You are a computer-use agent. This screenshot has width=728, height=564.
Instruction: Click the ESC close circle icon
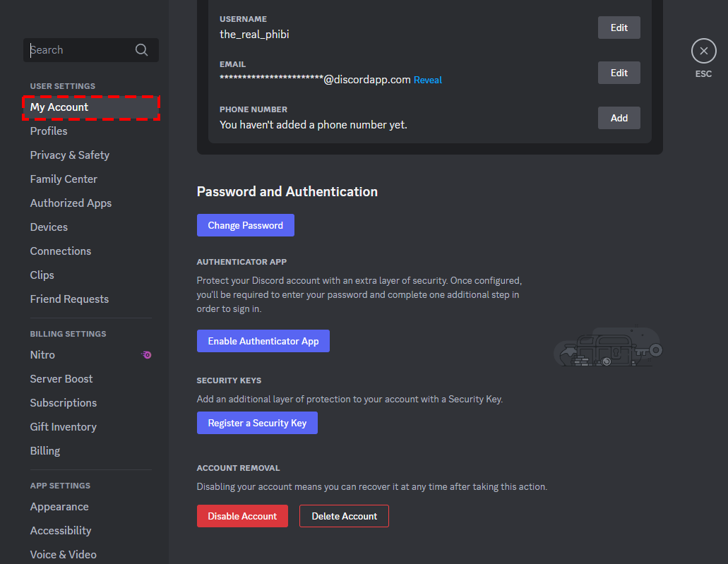(703, 50)
